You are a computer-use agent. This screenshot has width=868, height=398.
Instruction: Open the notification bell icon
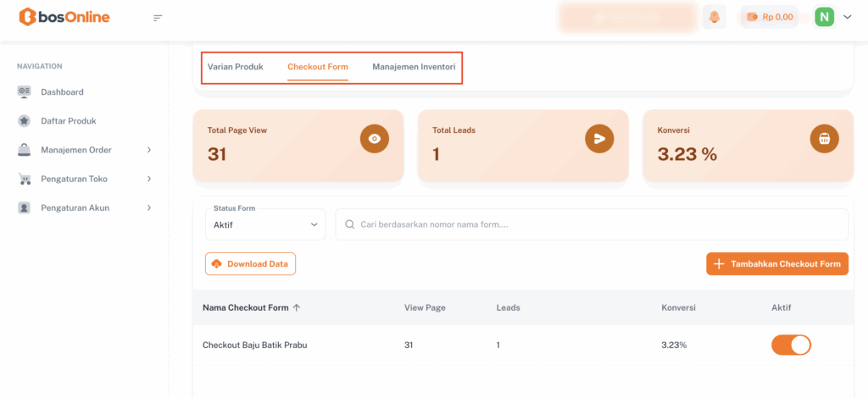coord(715,17)
